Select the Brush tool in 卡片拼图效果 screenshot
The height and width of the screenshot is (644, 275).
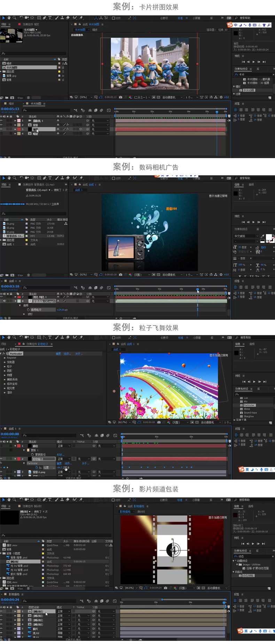pos(56,18)
